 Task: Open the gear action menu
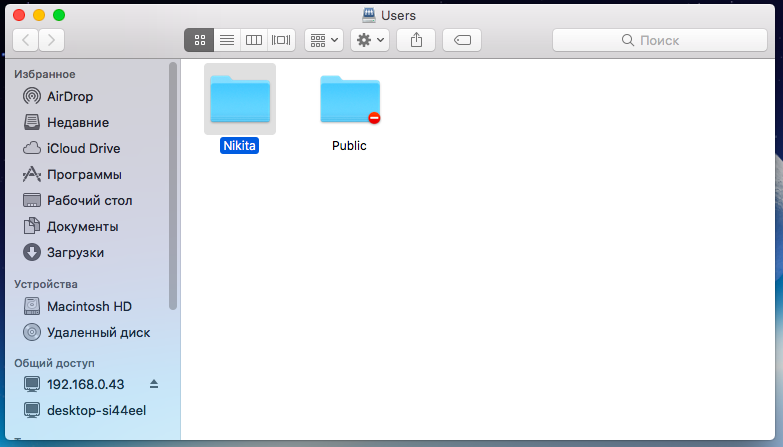(x=370, y=40)
